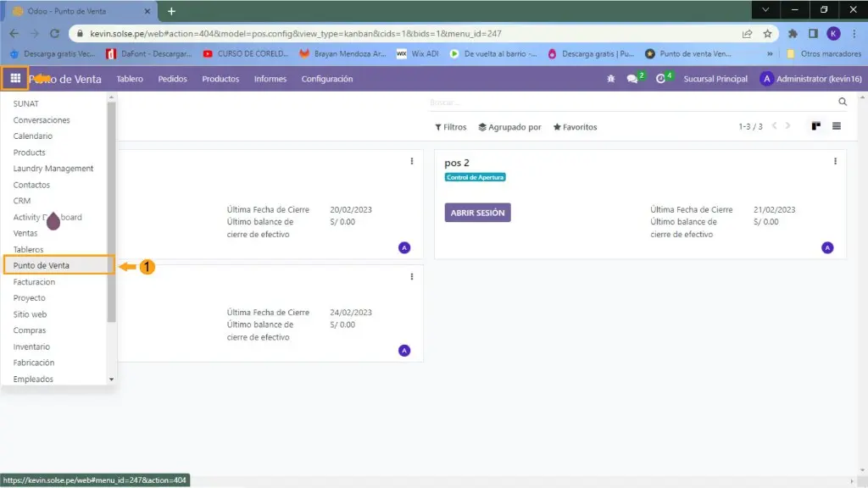The height and width of the screenshot is (488, 868).
Task: Expand the Filtros dropdown
Action: point(451,127)
